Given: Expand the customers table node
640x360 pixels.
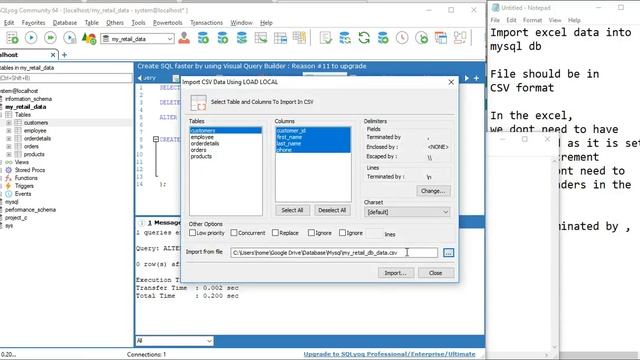Looking at the screenshot, I should (9, 122).
